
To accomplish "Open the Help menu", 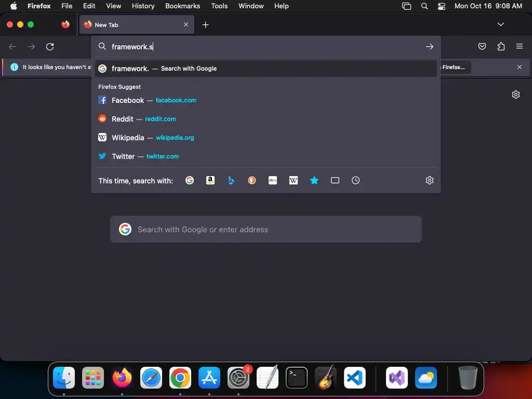I will point(281,6).
